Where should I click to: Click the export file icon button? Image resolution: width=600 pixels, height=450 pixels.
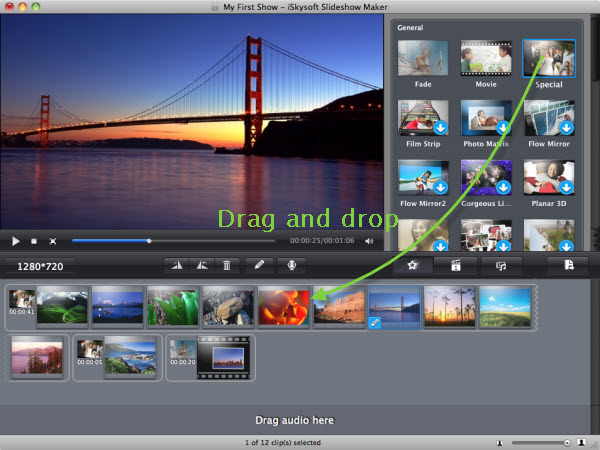(x=568, y=266)
